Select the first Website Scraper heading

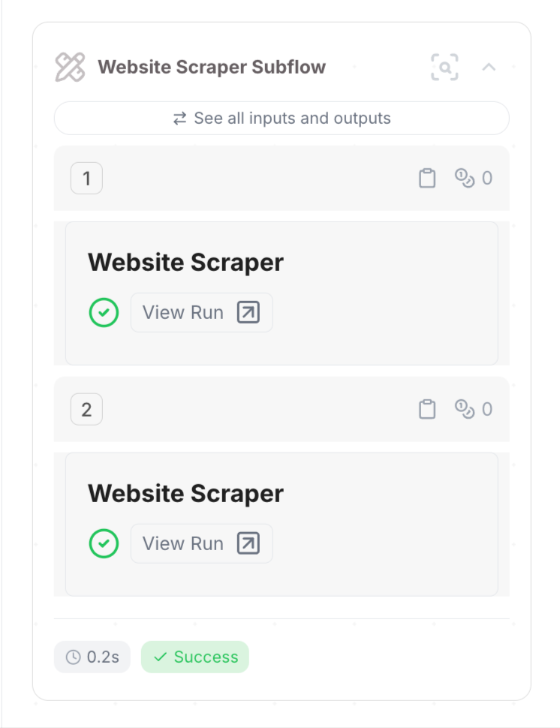185,263
